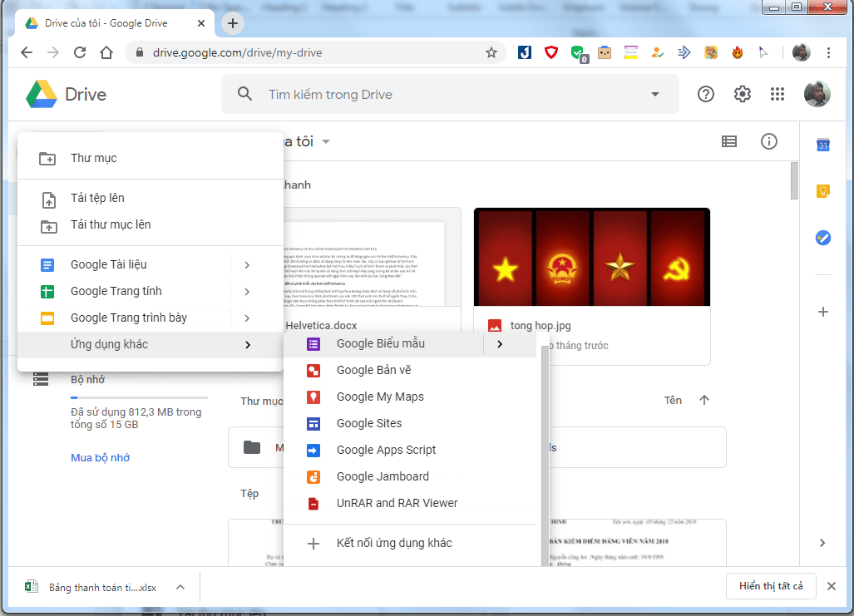
Task: Select Google Jamboard
Action: click(410, 477)
